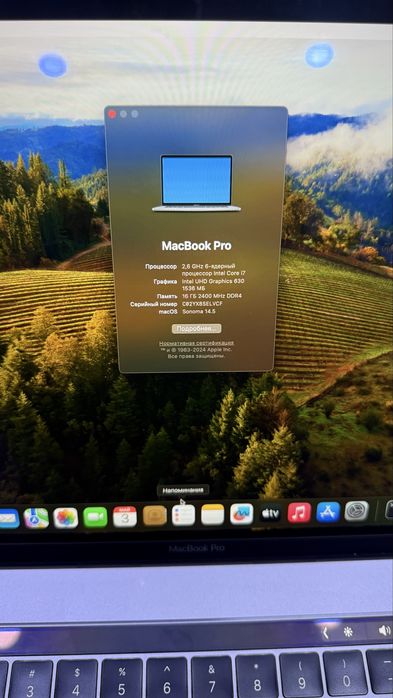
Task: Click the MacBook Pro laptop image
Action: (x=196, y=183)
